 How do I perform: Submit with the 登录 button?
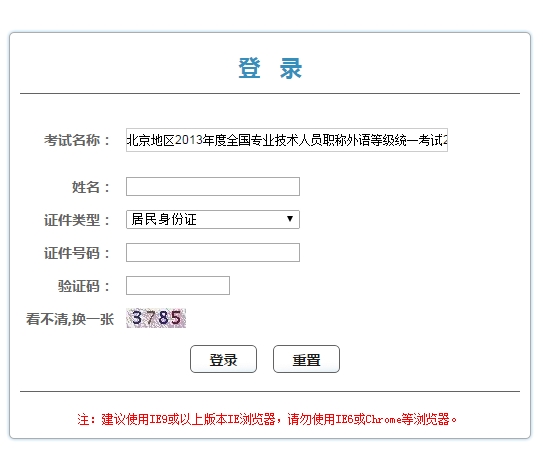click(223, 359)
